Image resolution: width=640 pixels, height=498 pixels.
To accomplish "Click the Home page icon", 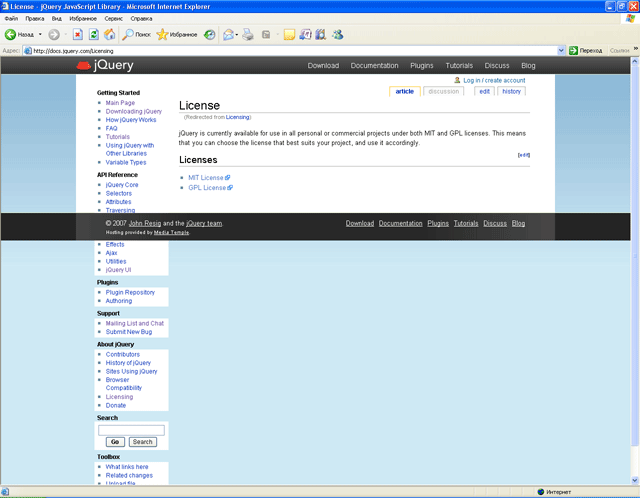I will (x=109, y=34).
